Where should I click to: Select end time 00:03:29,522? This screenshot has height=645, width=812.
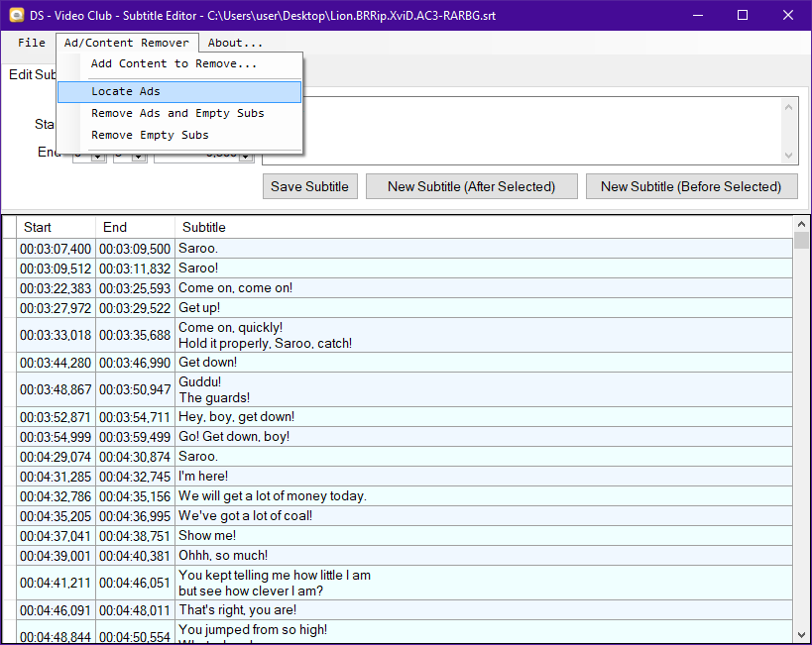click(135, 308)
